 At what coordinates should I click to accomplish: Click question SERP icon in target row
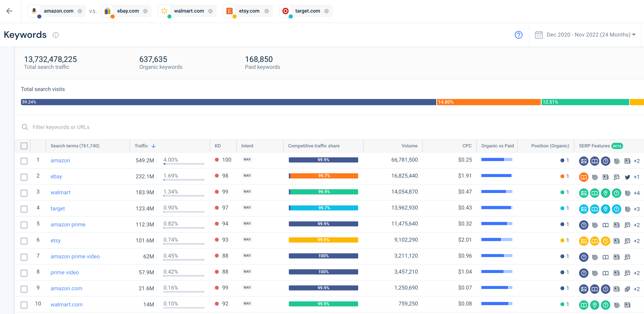[617, 209]
